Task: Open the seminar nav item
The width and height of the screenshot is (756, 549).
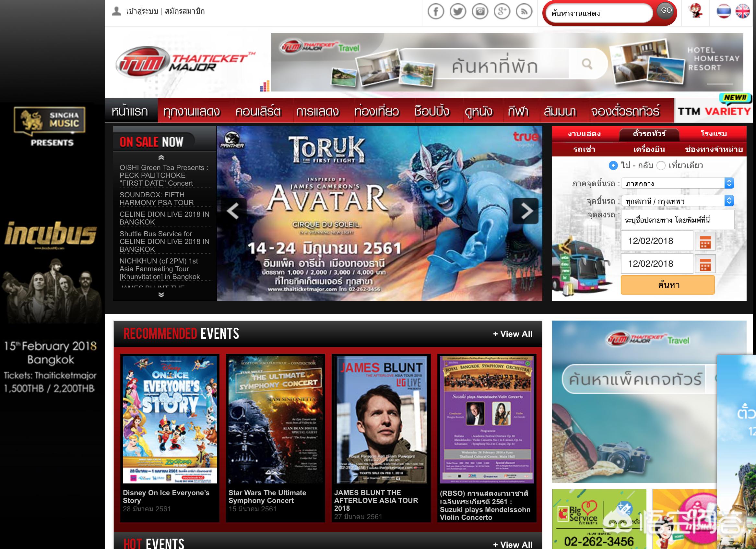Action: click(560, 111)
